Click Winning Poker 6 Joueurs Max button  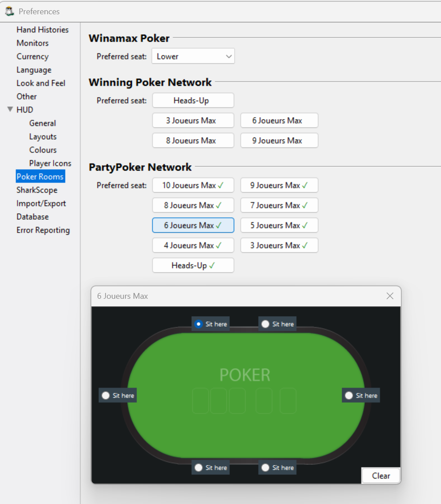click(x=279, y=121)
